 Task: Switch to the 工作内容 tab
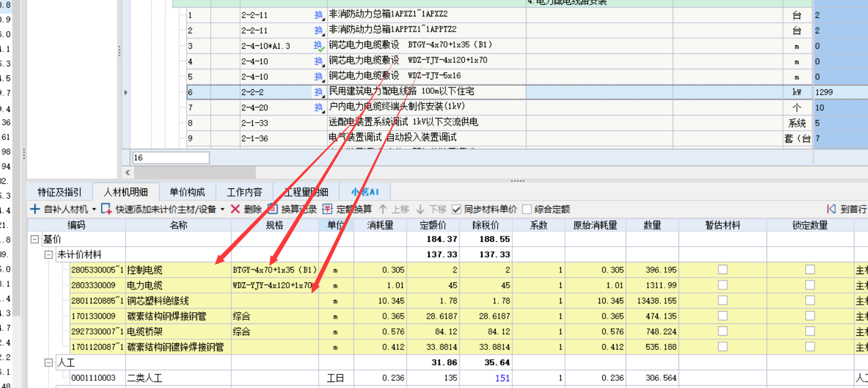245,192
